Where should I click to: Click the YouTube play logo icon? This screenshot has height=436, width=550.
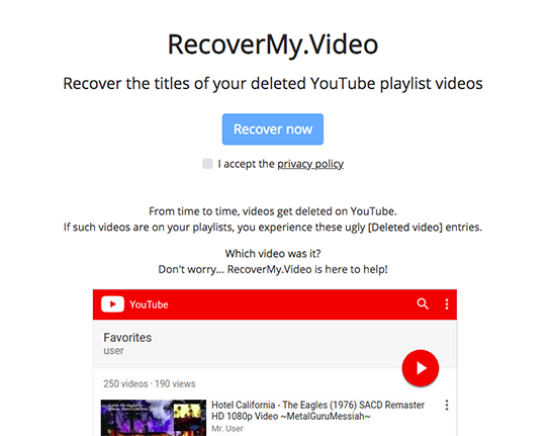[x=113, y=304]
